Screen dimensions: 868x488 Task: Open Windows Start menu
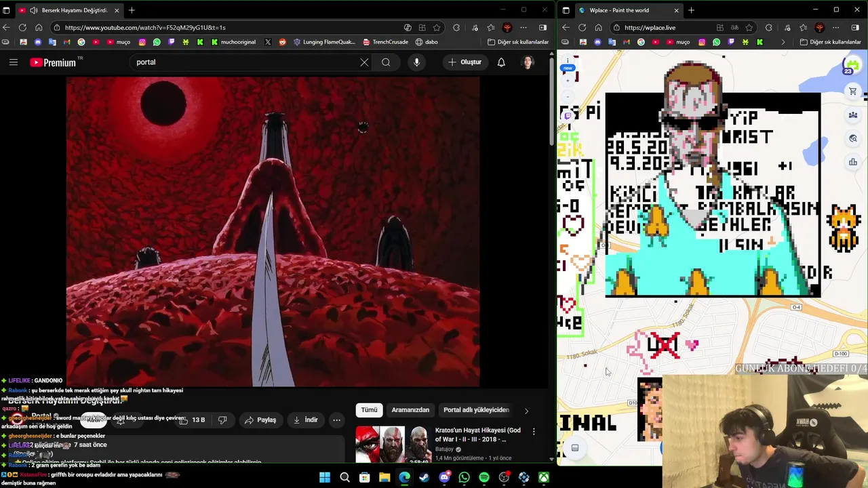coord(325,478)
